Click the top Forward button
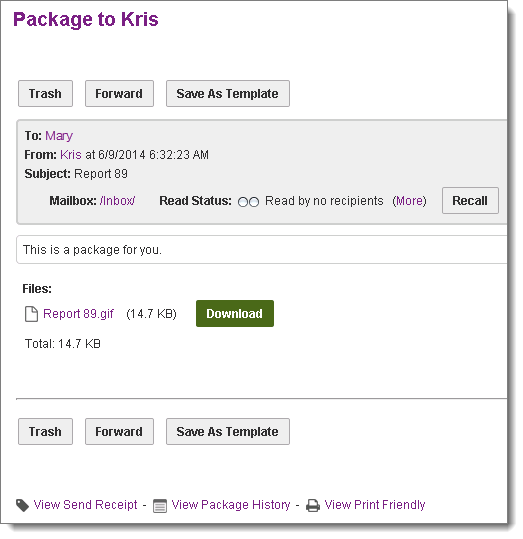 tap(119, 94)
